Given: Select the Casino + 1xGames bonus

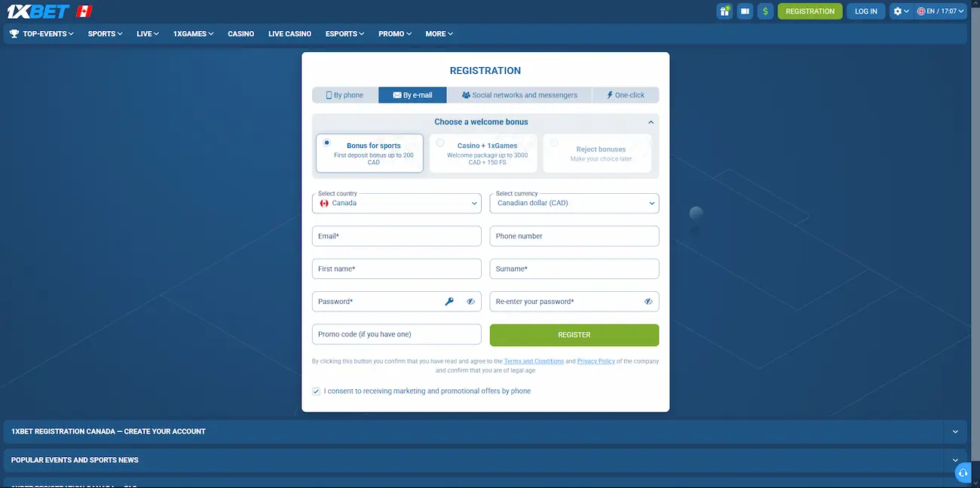Looking at the screenshot, I should 483,153.
